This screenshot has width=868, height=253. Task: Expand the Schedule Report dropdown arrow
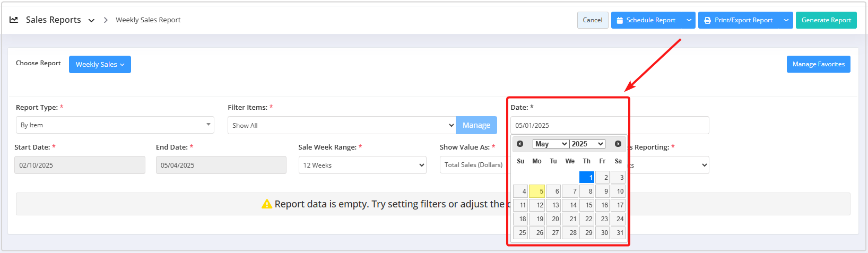pos(689,20)
